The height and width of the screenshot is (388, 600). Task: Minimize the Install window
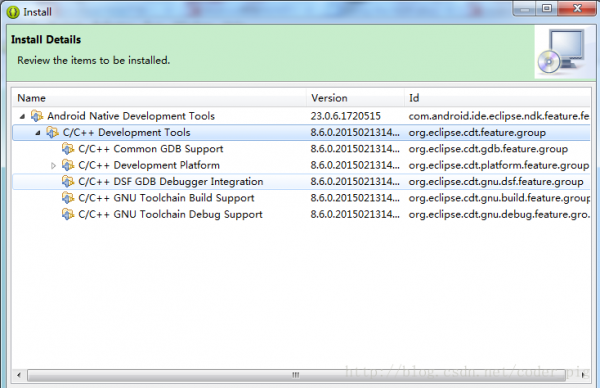pos(525,8)
